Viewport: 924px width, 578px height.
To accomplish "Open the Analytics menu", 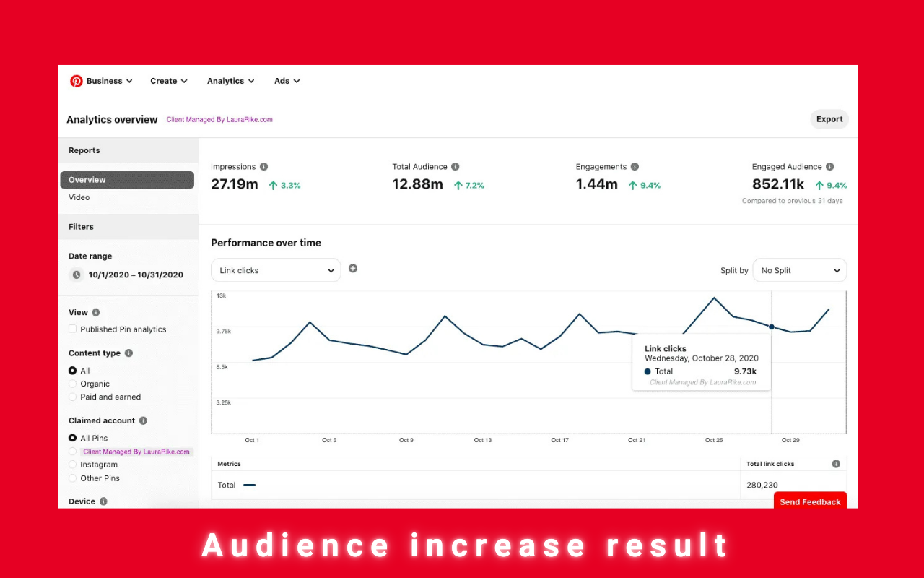I will coord(230,81).
